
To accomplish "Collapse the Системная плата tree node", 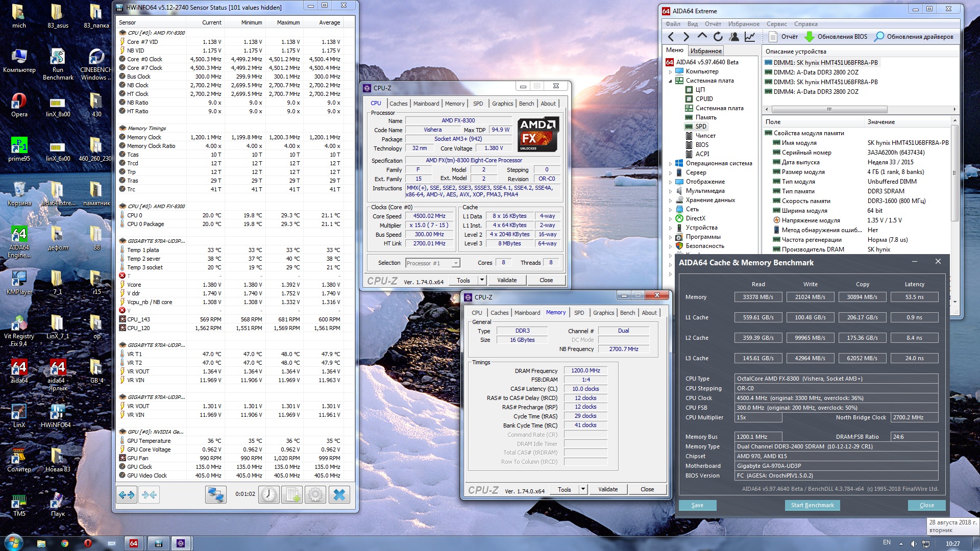I will pos(671,81).
